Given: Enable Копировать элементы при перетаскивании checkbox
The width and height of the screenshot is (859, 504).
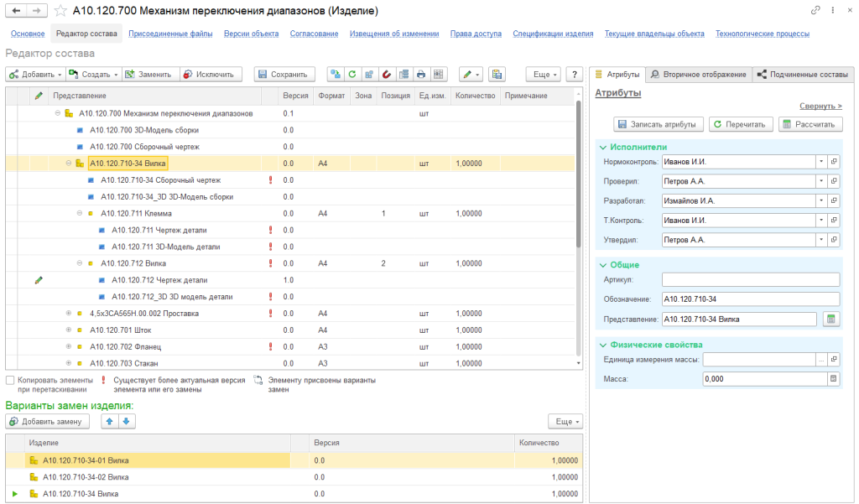Looking at the screenshot, I should pyautogui.click(x=10, y=381).
